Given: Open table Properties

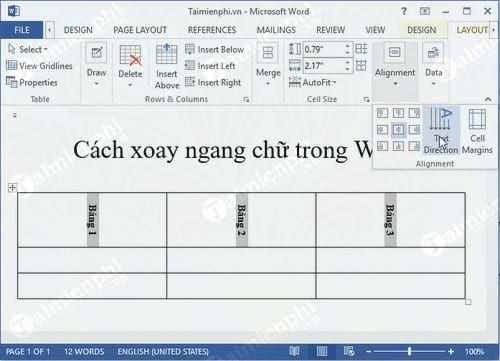Looking at the screenshot, I should 32,82.
